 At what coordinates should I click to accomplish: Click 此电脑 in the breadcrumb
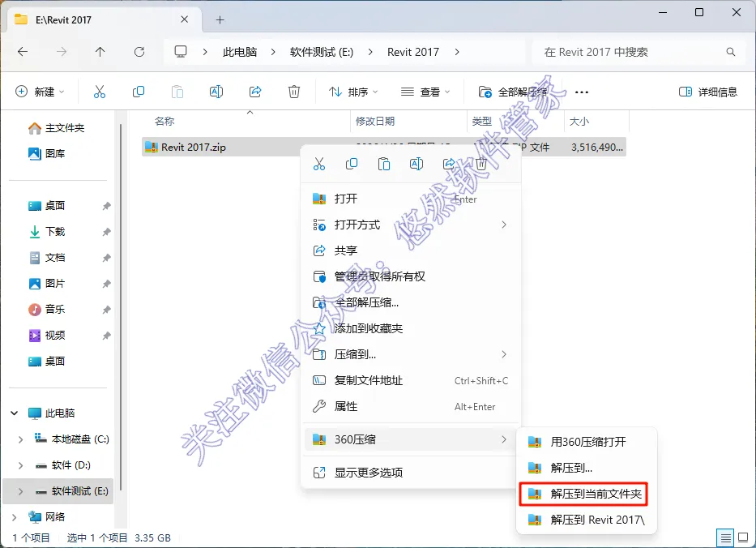pos(240,52)
